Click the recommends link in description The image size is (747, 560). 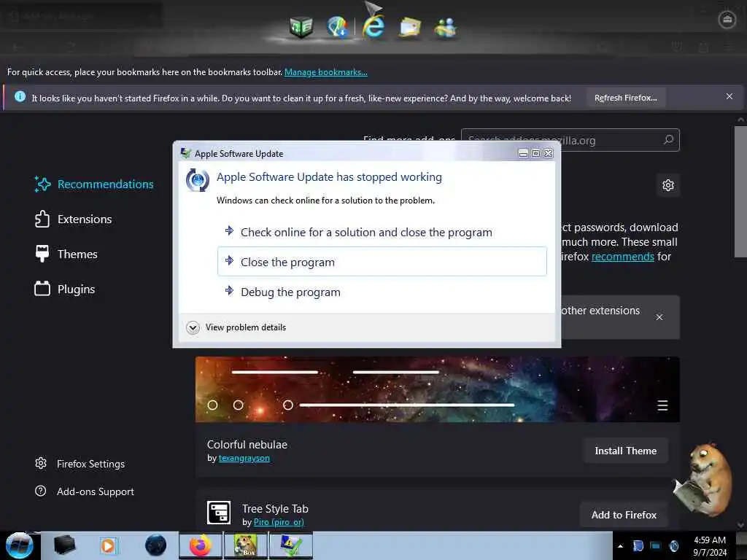623,257
